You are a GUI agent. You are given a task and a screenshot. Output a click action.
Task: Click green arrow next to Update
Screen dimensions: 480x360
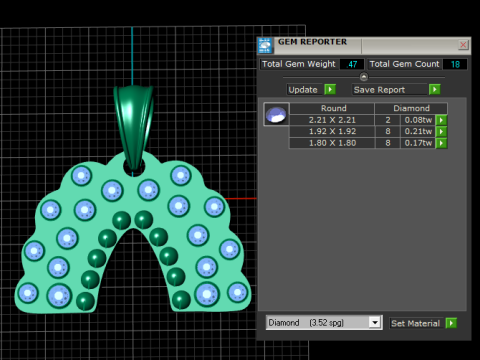(330, 89)
